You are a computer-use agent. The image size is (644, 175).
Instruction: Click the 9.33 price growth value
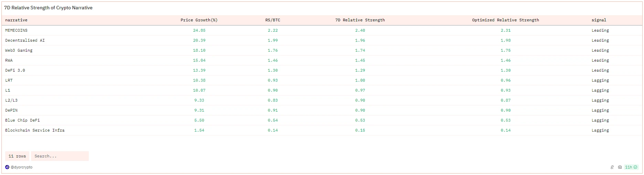[x=199, y=100]
